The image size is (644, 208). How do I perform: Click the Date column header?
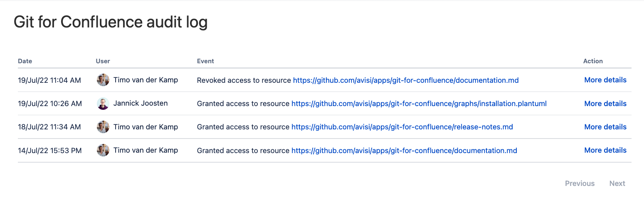[x=25, y=61]
